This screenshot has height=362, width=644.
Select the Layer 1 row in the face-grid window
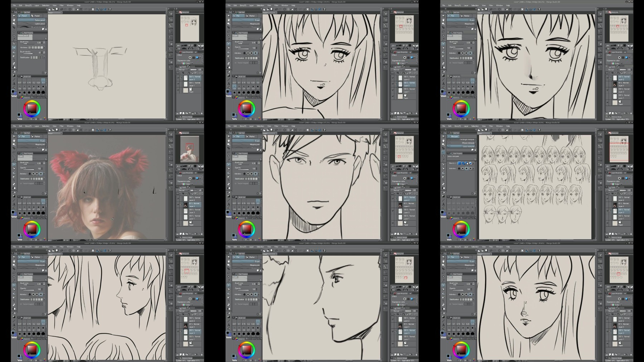tap(619, 217)
